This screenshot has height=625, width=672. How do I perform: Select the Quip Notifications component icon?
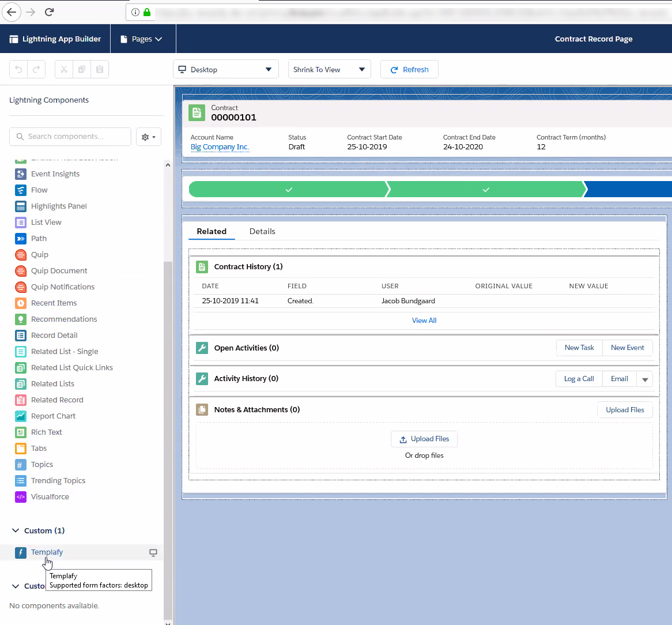(x=21, y=287)
